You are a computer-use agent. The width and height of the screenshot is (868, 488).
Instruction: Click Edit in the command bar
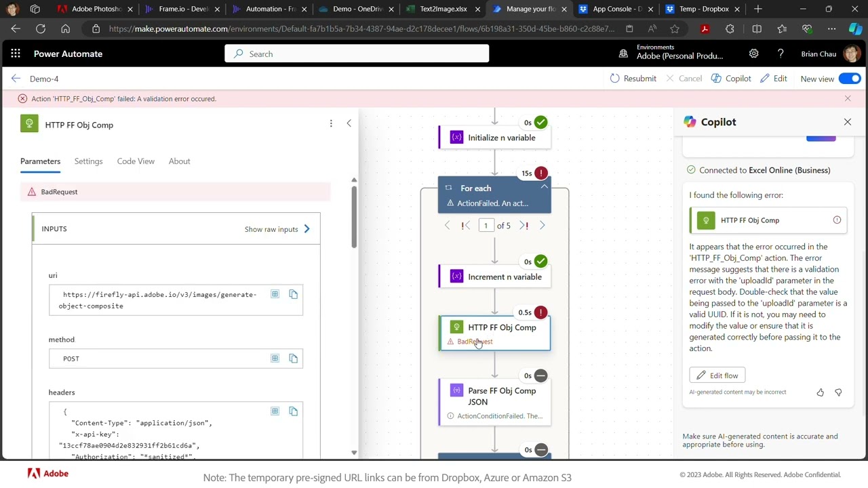(774, 79)
